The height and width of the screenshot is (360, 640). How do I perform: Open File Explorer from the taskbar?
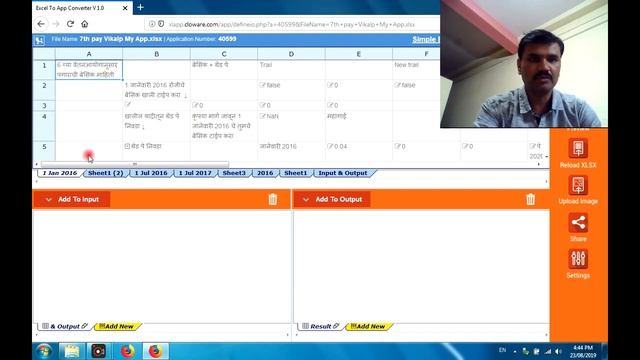(x=72, y=351)
